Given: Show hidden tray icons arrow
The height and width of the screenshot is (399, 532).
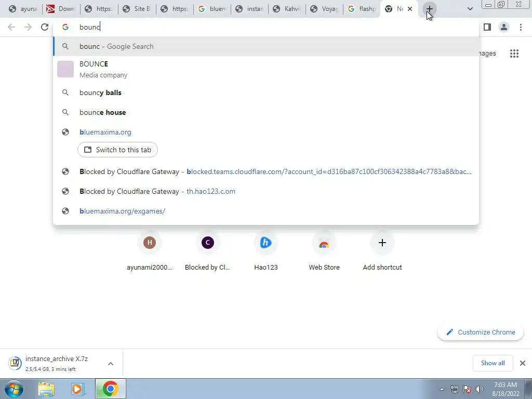Looking at the screenshot, I should [442, 389].
